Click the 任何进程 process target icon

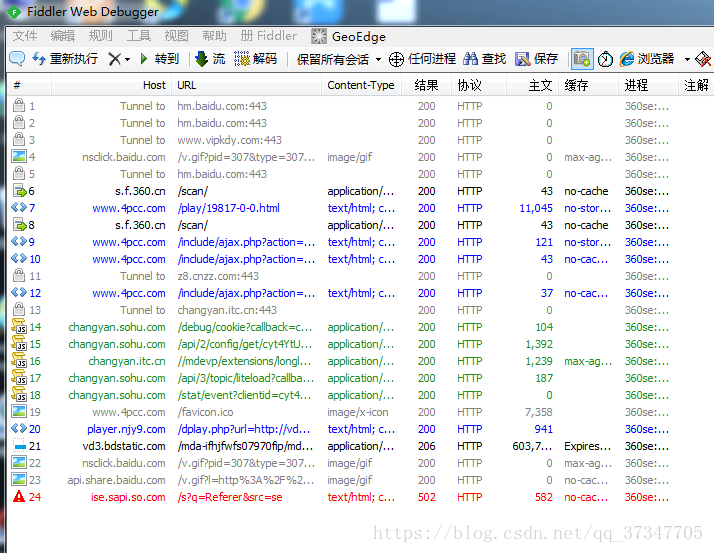(x=396, y=59)
